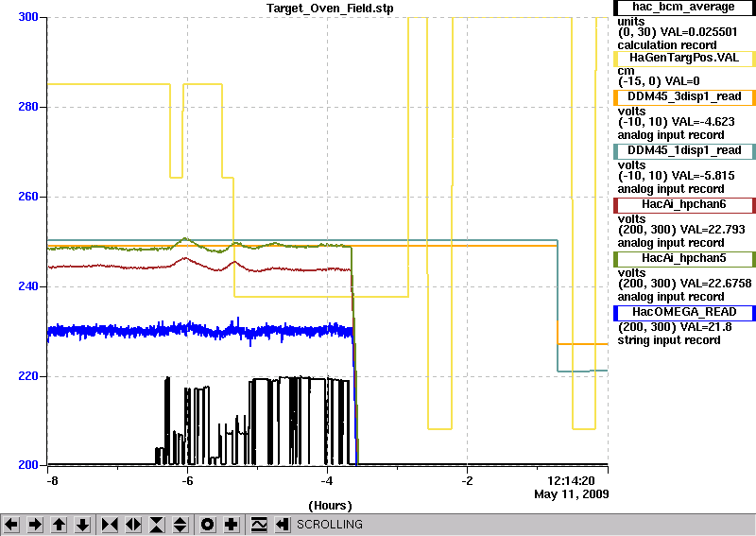Select the DDM45_3disp1_read curve legend
The image size is (756, 536).
coord(684,97)
